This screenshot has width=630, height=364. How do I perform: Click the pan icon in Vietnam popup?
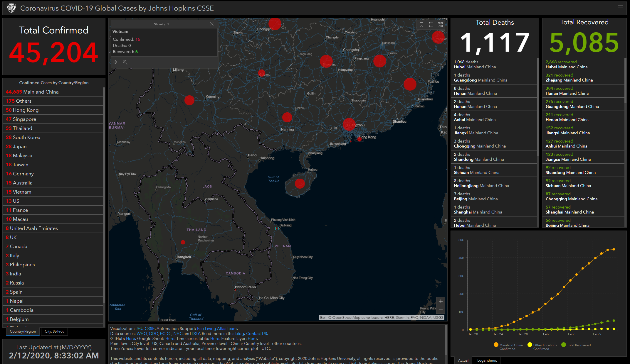(x=115, y=62)
